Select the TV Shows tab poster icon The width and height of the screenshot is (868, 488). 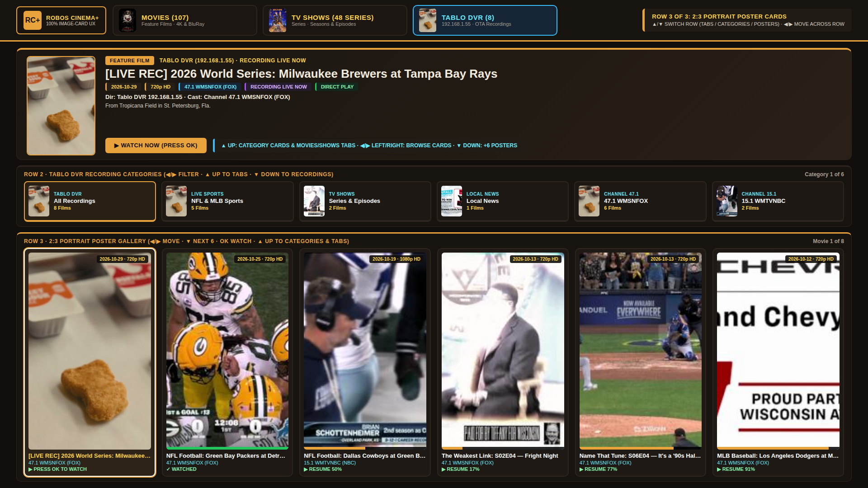(278, 20)
